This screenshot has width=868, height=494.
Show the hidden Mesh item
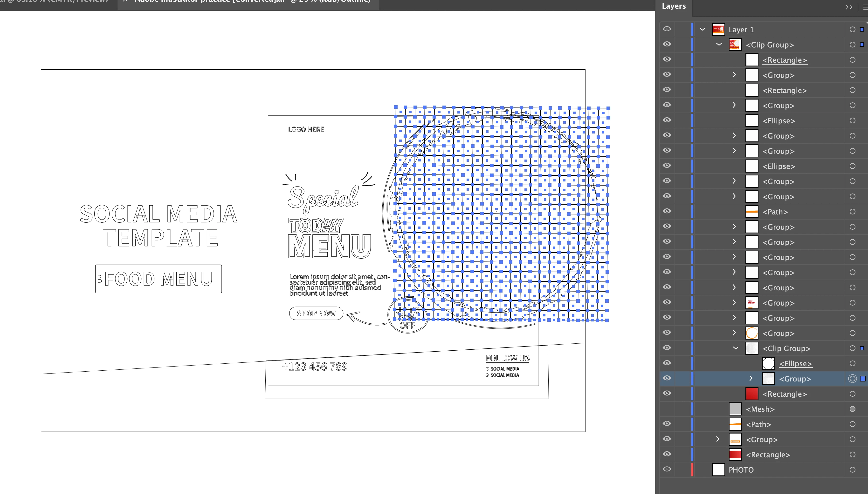click(x=667, y=409)
